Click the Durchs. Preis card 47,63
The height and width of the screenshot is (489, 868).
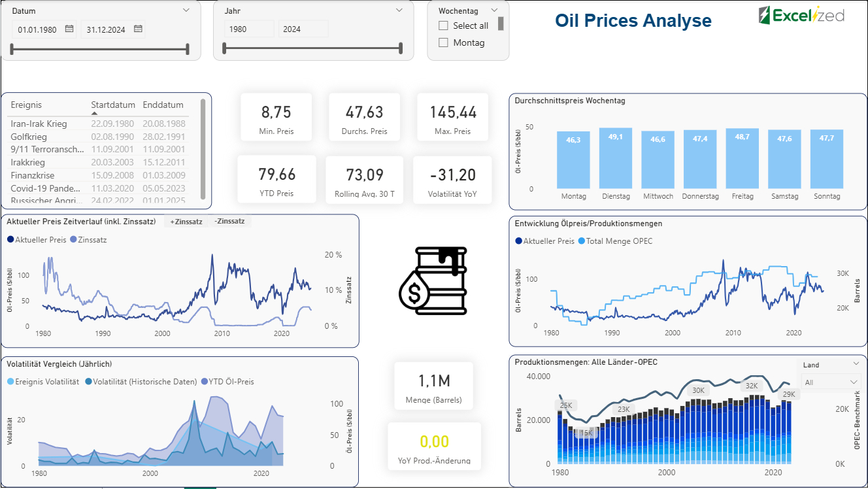coord(364,117)
